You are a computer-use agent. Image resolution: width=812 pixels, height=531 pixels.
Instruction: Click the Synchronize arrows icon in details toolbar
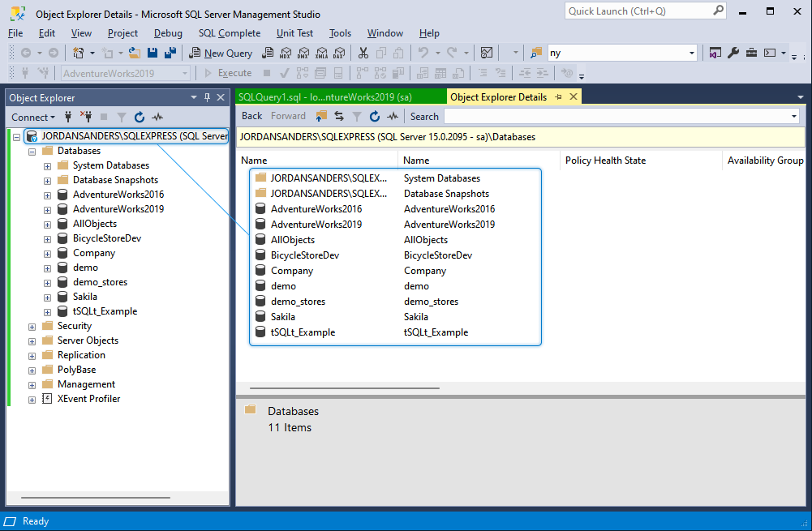point(339,117)
